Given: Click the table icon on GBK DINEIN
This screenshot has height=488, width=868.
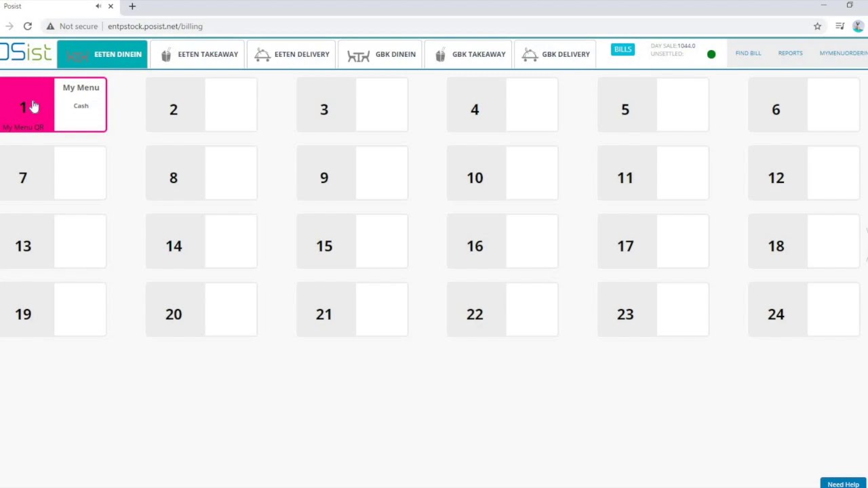Looking at the screenshot, I should coord(358,56).
